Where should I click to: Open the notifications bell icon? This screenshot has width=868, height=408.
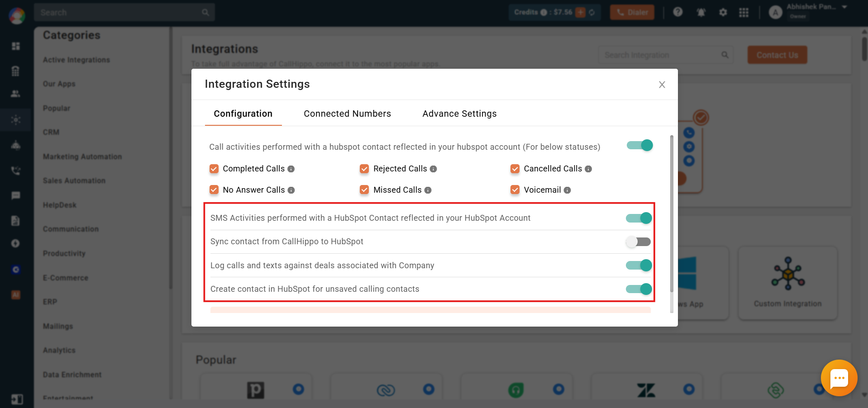pyautogui.click(x=701, y=12)
